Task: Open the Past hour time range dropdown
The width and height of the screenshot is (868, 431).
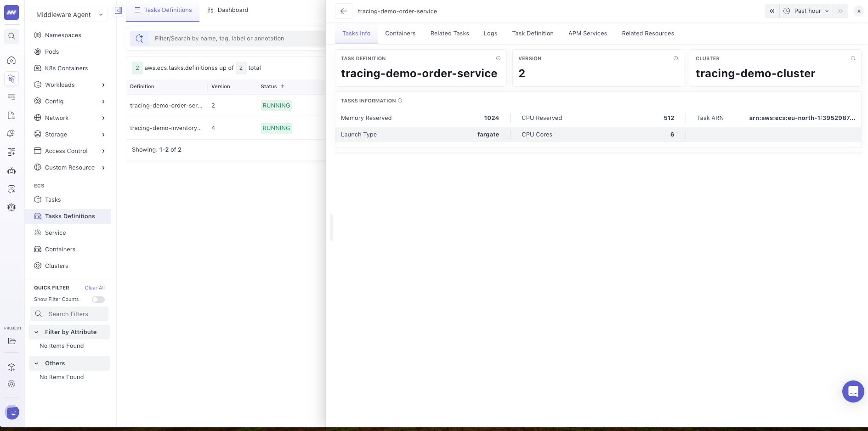Action: [806, 11]
